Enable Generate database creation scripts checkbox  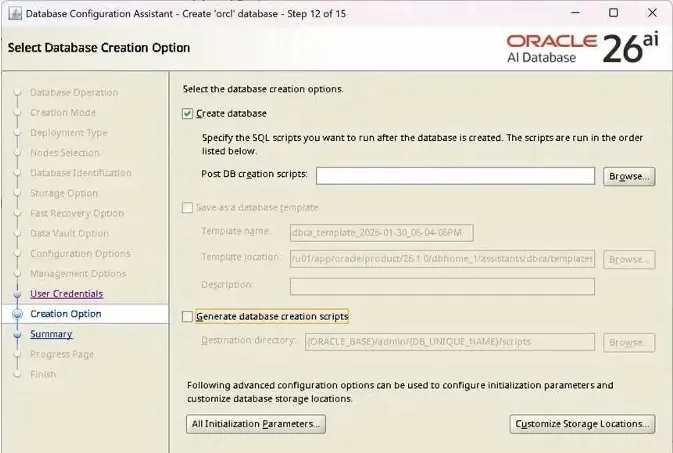pyautogui.click(x=187, y=316)
